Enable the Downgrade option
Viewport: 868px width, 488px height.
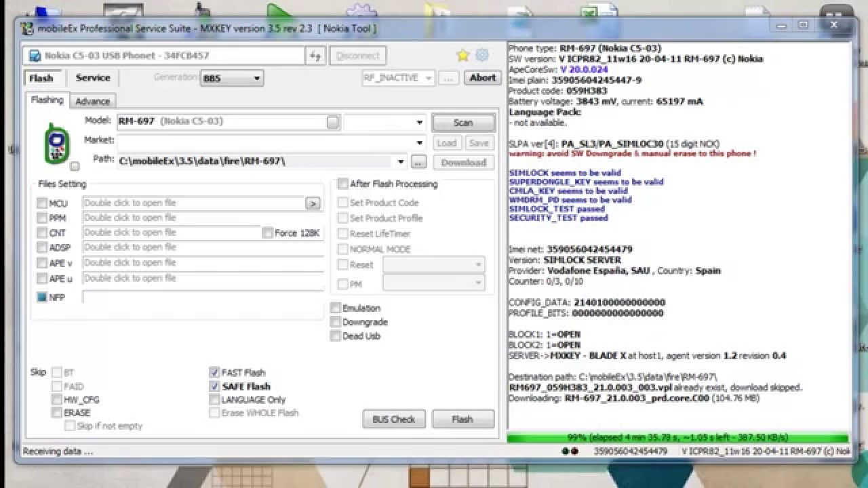[335, 322]
